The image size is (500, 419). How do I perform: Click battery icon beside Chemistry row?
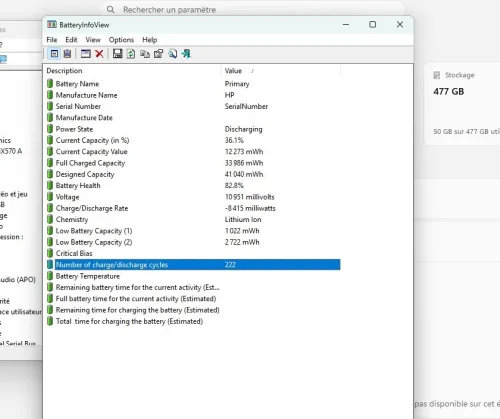click(x=50, y=219)
